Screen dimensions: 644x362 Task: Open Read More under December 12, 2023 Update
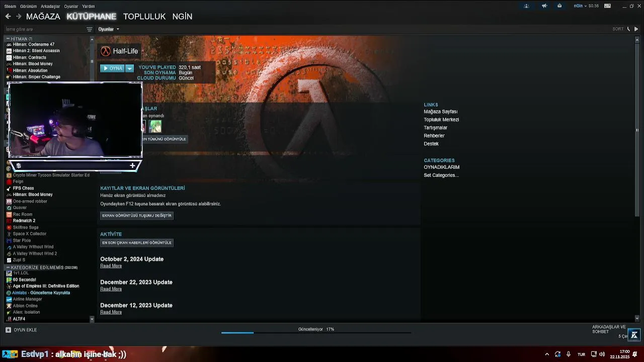pyautogui.click(x=111, y=312)
